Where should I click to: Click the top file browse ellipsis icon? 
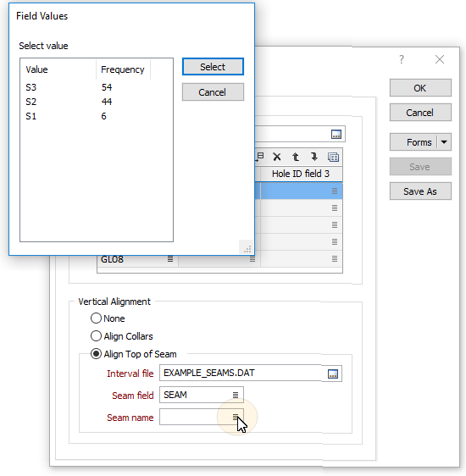pos(336,134)
